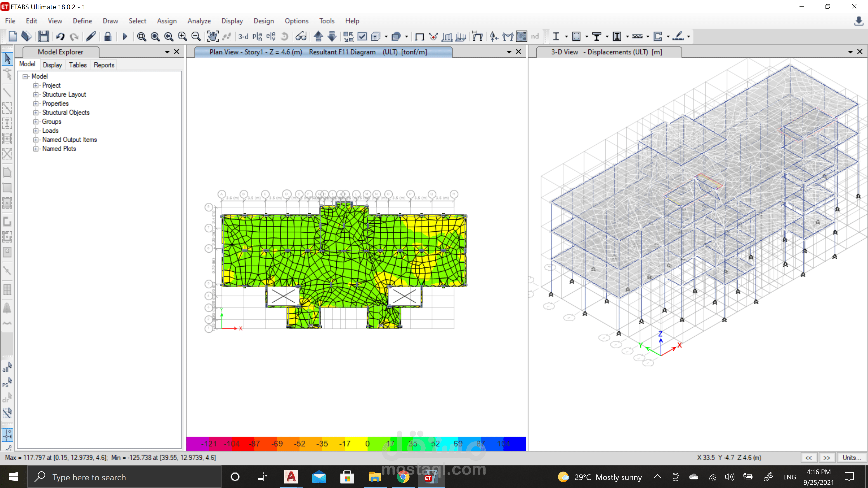
Task: Toggle Set Display Options checkmark icon
Action: tap(362, 36)
